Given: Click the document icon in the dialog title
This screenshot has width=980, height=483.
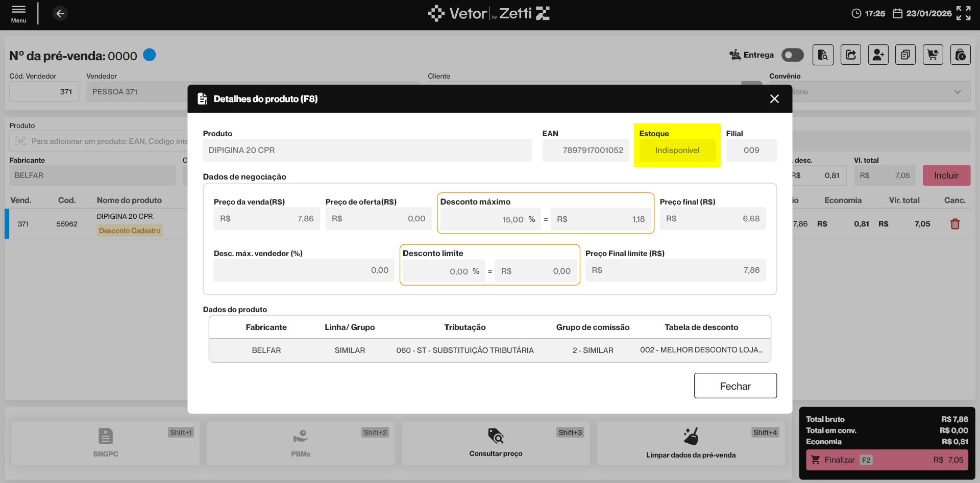Looking at the screenshot, I should pyautogui.click(x=203, y=99).
